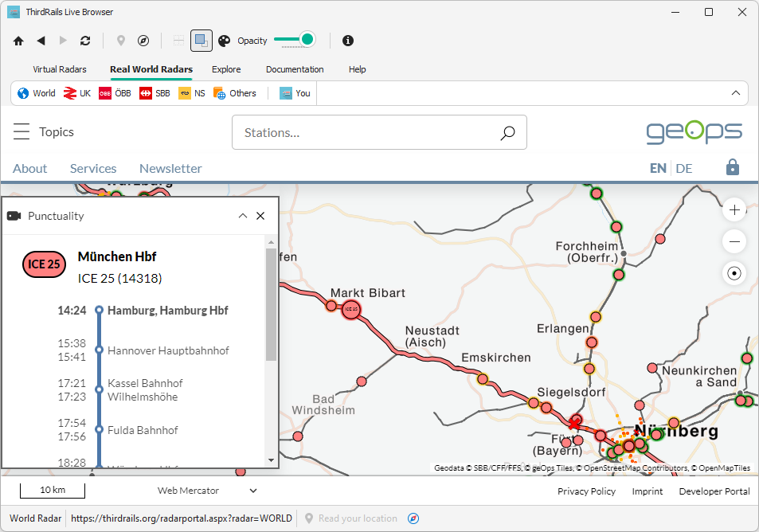Click the punctuality panel scroll up arrow
Image resolution: width=759 pixels, height=532 pixels.
(x=271, y=242)
